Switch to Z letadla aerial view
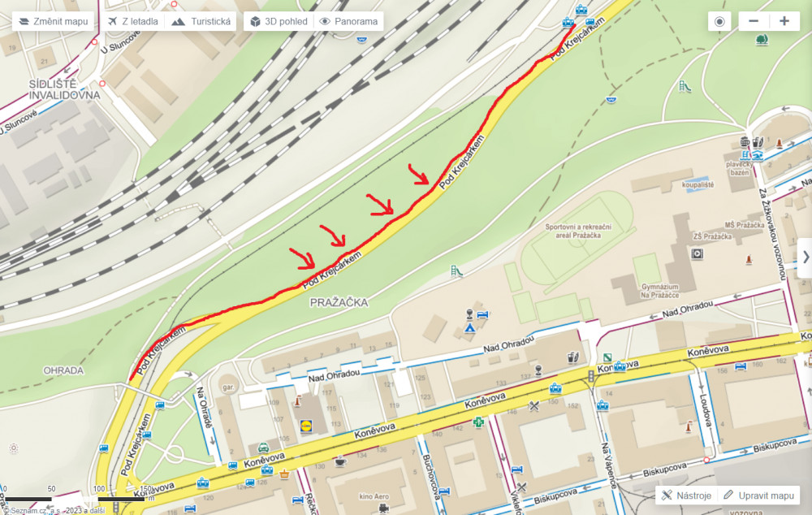Screen dimensions: 812x515 (134, 21)
